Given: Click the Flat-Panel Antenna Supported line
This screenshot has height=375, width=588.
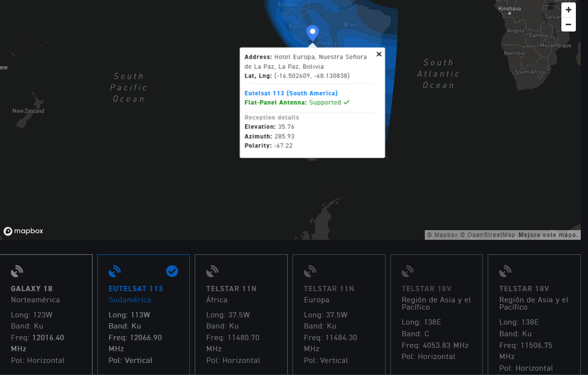Looking at the screenshot, I should pyautogui.click(x=297, y=102).
